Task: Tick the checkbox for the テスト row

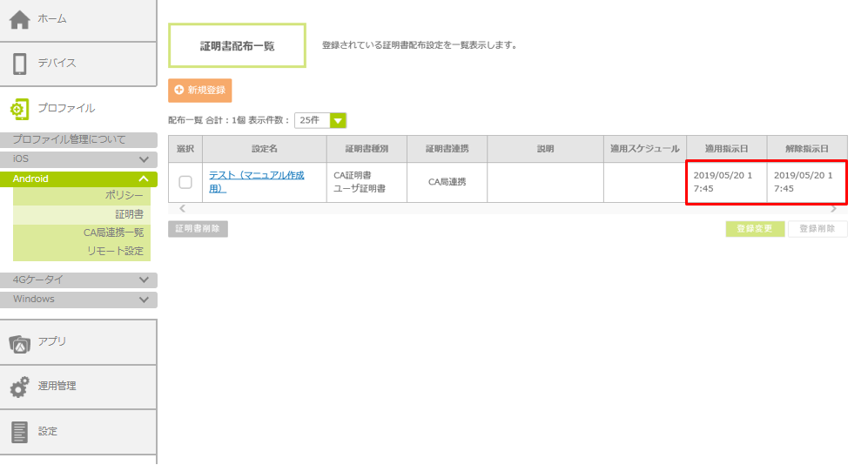Action: pyautogui.click(x=185, y=182)
